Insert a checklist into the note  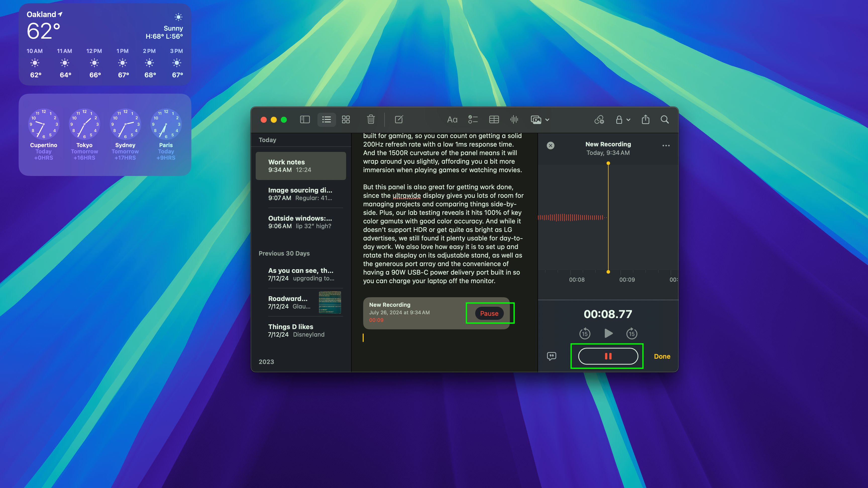(x=473, y=119)
